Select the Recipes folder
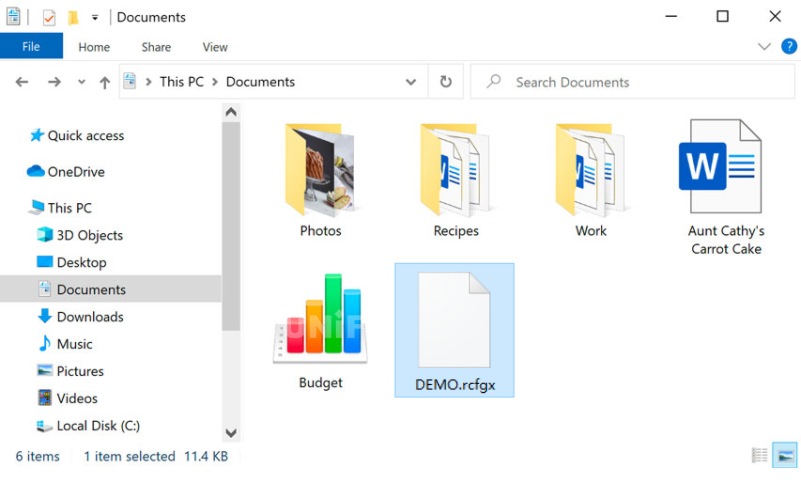This screenshot has height=483, width=801. tap(456, 179)
